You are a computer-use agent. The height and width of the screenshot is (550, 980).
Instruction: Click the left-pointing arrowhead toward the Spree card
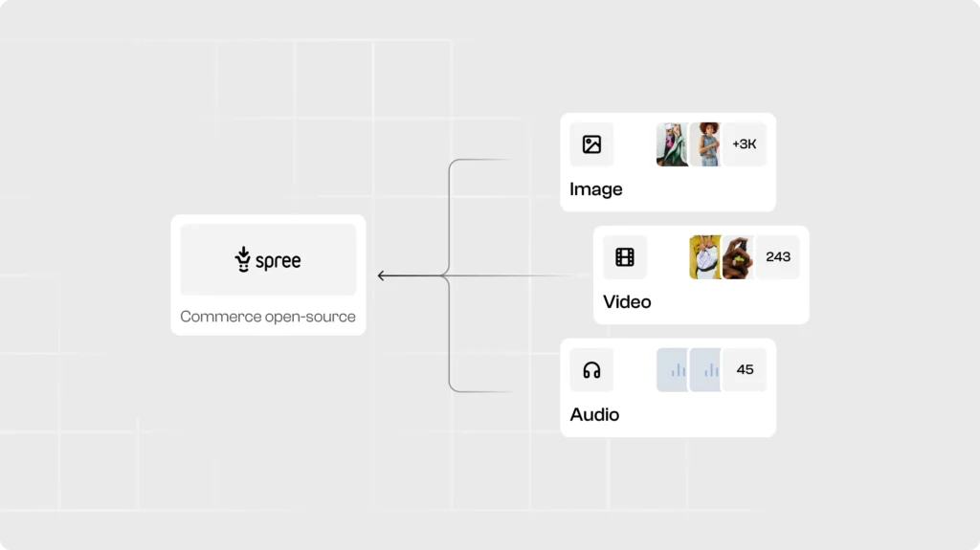click(x=382, y=276)
